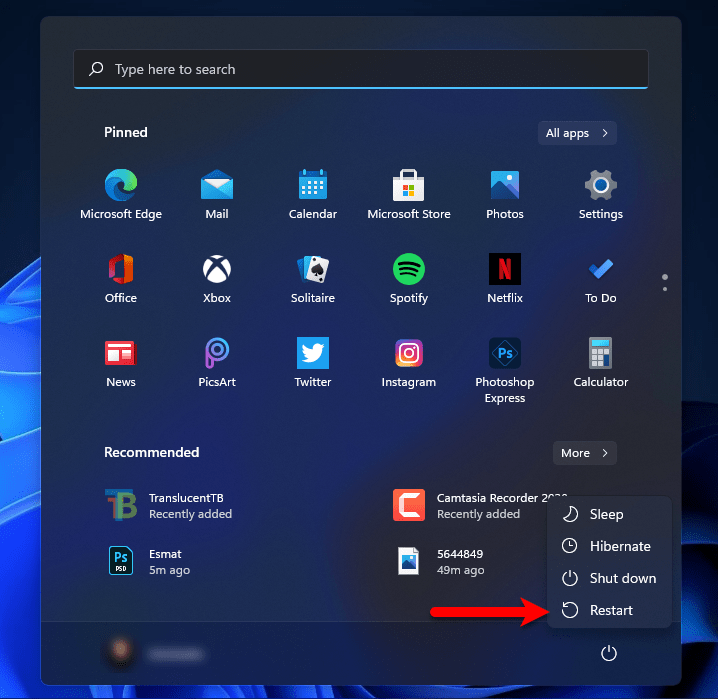The image size is (718, 699).
Task: Launch Instagram
Action: tap(408, 363)
